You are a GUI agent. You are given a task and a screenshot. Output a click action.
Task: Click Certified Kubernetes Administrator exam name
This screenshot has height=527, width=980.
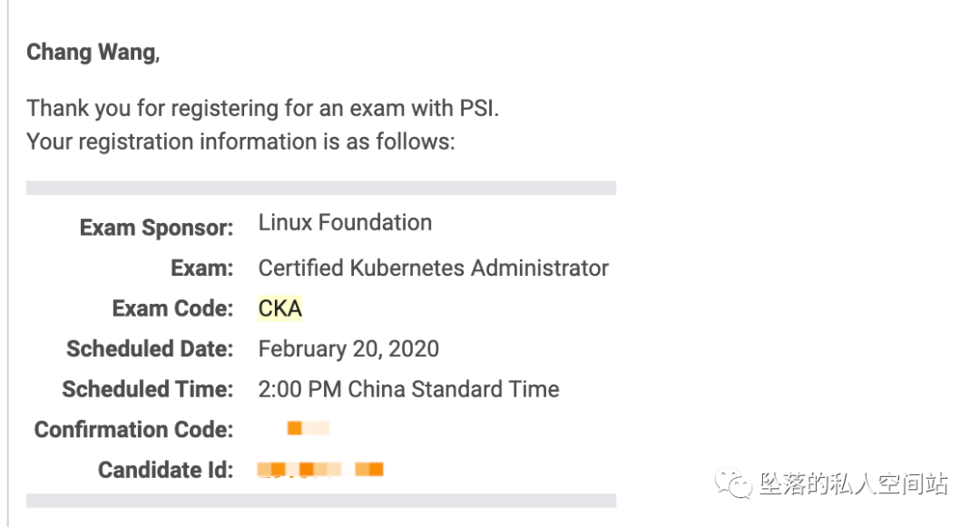[x=433, y=268]
